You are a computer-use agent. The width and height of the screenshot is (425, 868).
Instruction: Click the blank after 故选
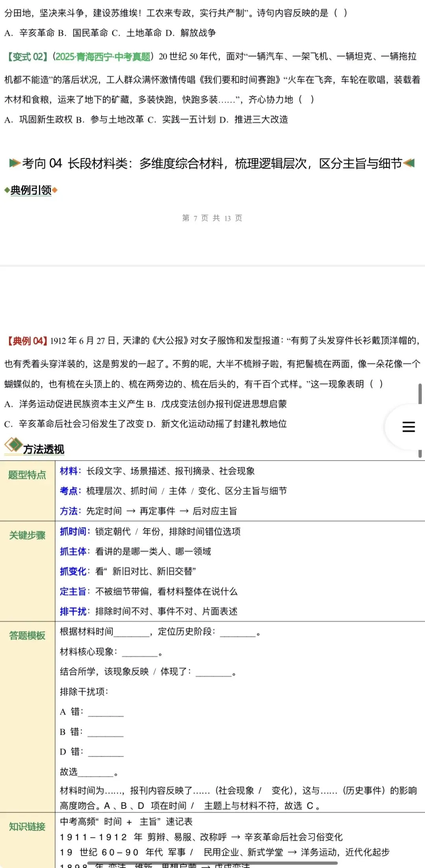click(x=96, y=772)
